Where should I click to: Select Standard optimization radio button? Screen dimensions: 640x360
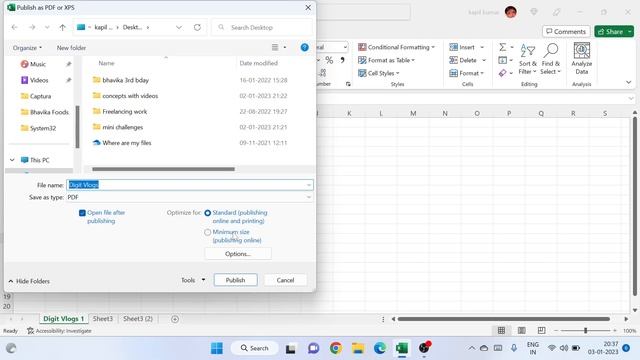(x=207, y=213)
